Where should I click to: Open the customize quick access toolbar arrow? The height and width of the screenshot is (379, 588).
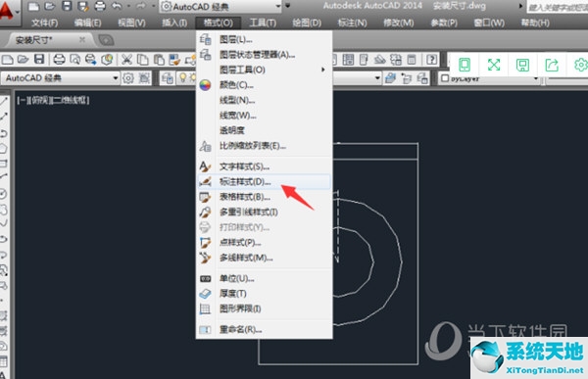[x=287, y=6]
